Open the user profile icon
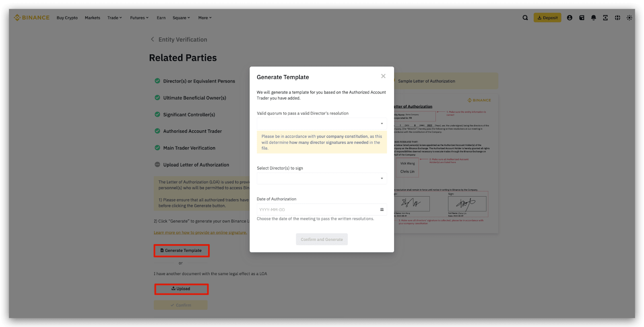 570,18
